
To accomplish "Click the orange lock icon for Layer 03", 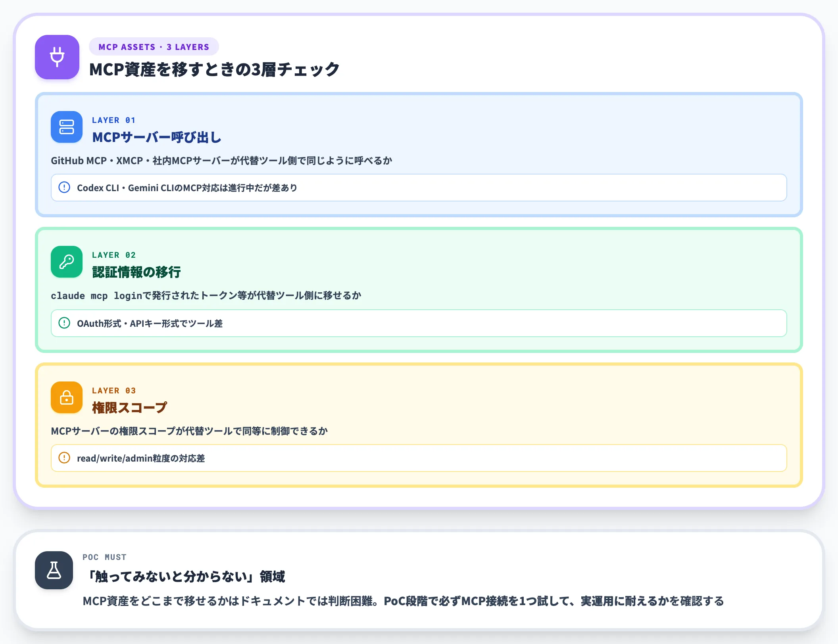I will 67,397.
